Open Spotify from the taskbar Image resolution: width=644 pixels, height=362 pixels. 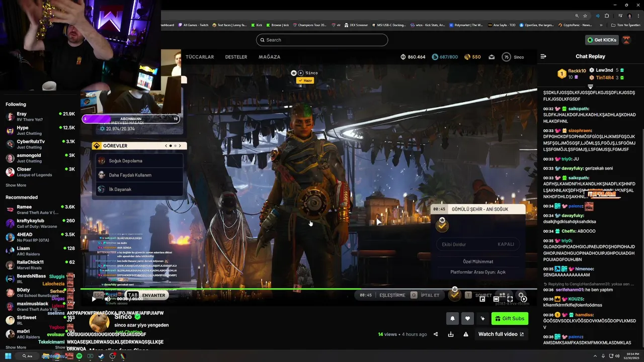[79, 356]
